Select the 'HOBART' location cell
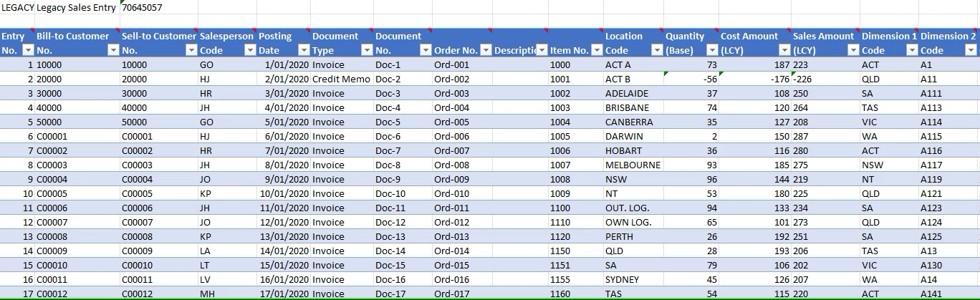Viewport: 980px width, 300px height. [x=634, y=150]
